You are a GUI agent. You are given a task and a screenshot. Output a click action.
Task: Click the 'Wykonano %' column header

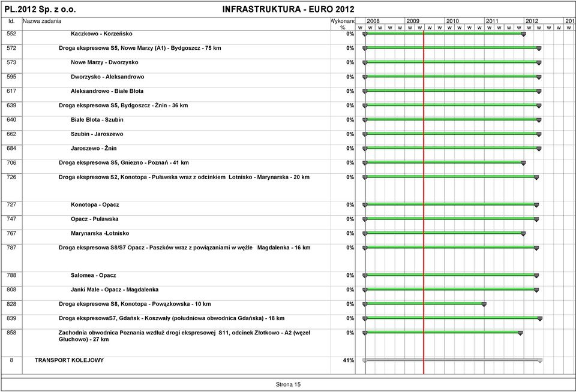[343, 24]
